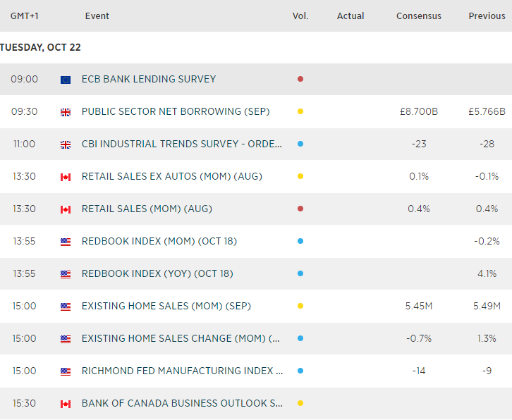Click the red volatility dot for ECB Bank Lending Survey
The height and width of the screenshot is (420, 512).
(x=300, y=79)
